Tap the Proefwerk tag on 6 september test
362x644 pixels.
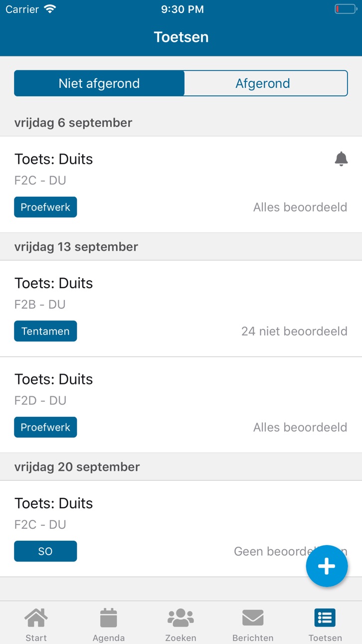(x=45, y=207)
